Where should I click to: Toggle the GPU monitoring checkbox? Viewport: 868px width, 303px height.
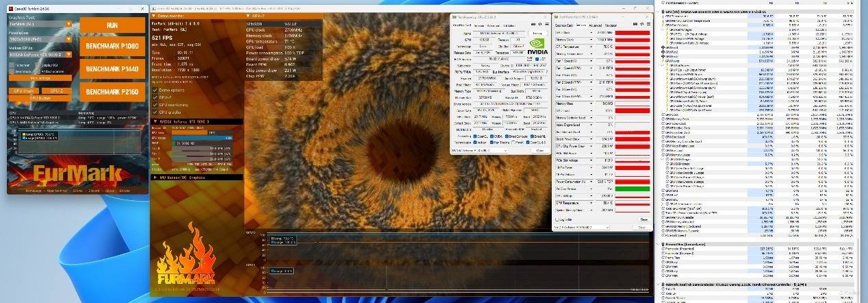click(154, 104)
